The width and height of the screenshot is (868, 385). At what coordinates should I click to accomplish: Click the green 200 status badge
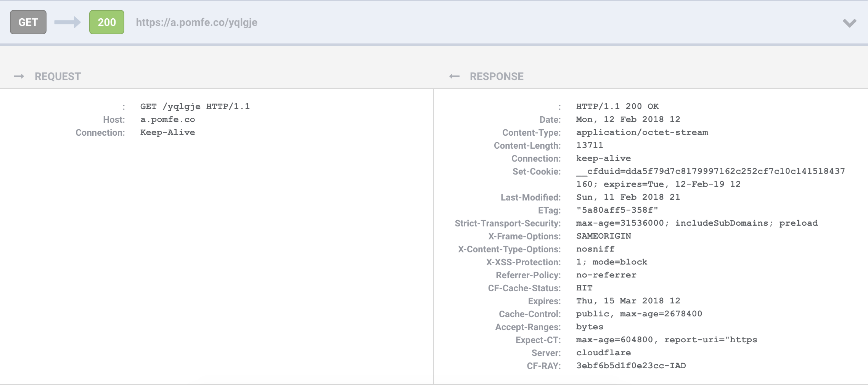tap(107, 22)
